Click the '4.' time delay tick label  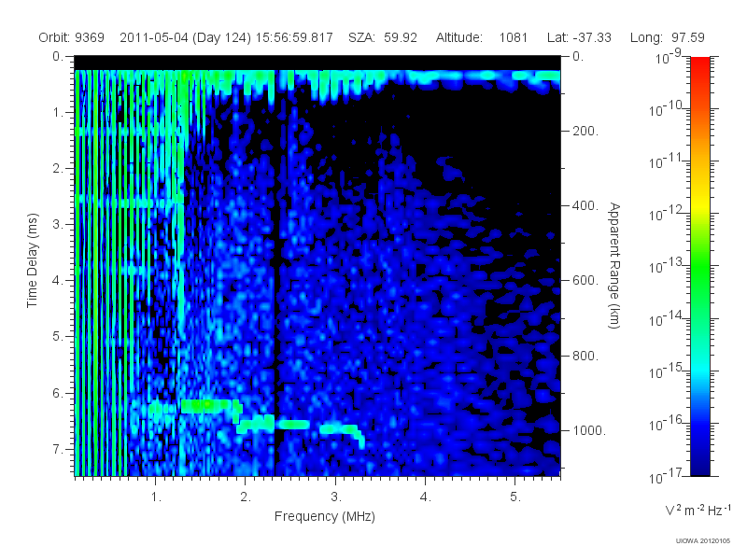click(x=58, y=281)
